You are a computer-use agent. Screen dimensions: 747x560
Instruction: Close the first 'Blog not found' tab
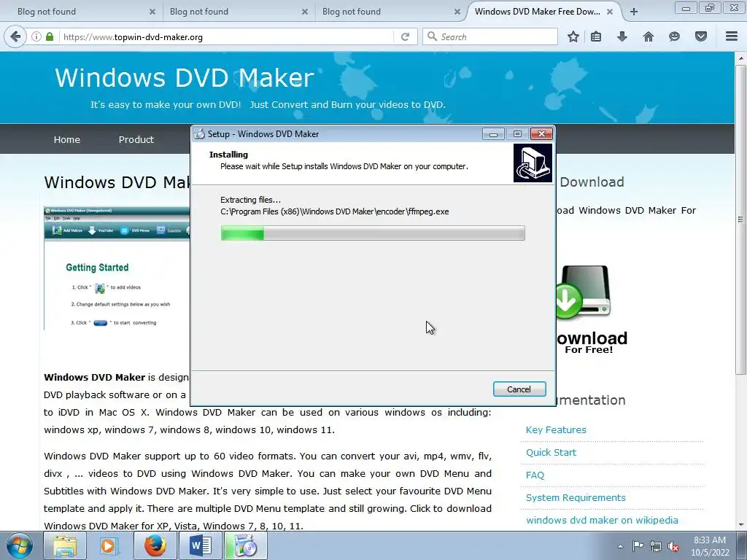[x=152, y=12]
